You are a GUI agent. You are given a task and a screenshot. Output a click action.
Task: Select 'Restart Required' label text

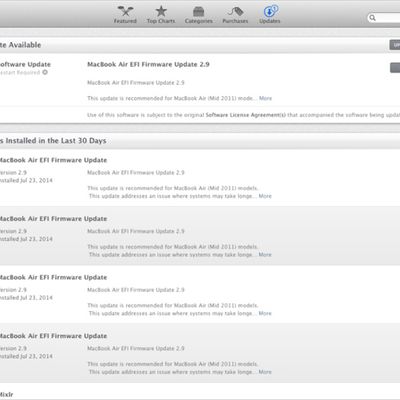pyautogui.click(x=20, y=73)
